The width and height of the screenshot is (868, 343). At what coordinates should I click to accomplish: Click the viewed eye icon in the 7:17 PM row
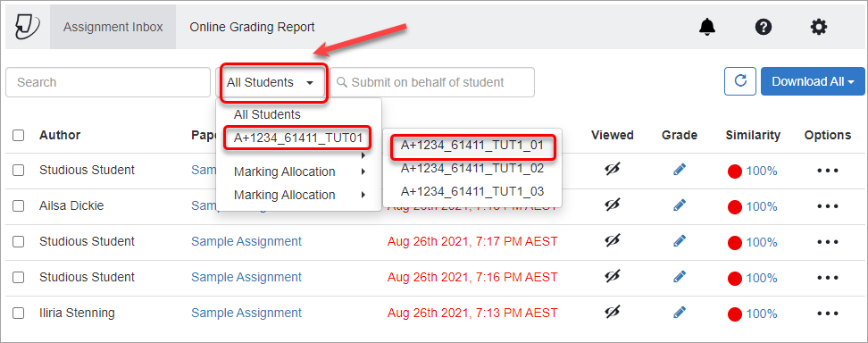pos(613,241)
